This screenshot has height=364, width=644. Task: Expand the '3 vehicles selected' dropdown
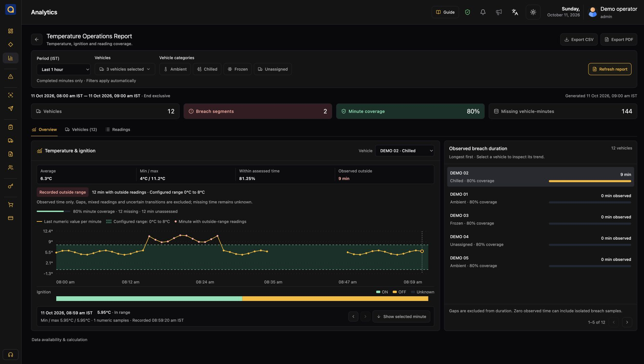125,69
